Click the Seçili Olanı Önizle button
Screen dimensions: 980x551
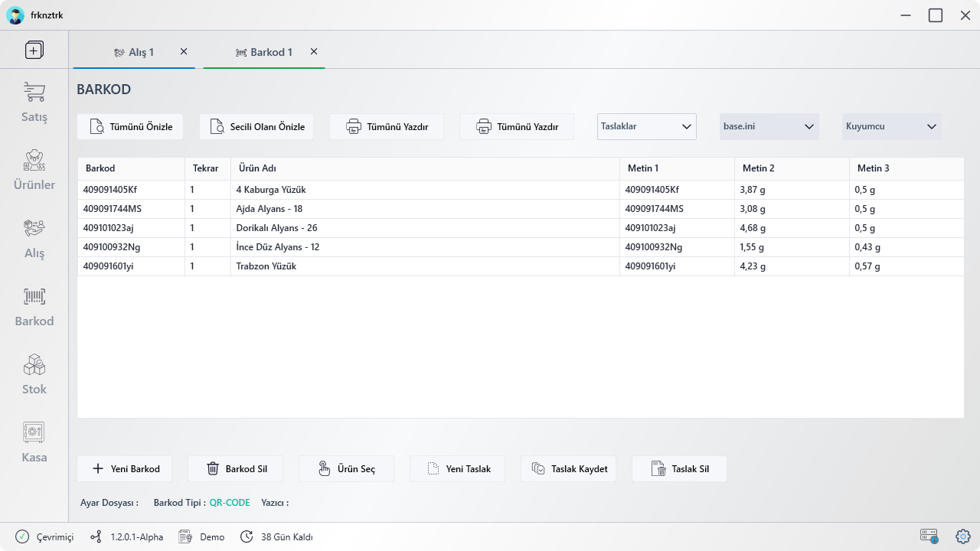click(x=256, y=126)
